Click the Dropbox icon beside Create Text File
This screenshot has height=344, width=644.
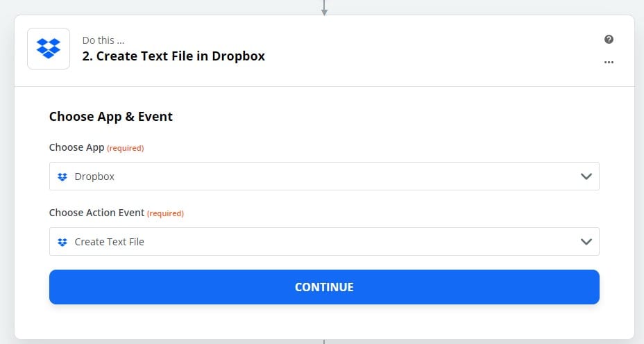[62, 242]
